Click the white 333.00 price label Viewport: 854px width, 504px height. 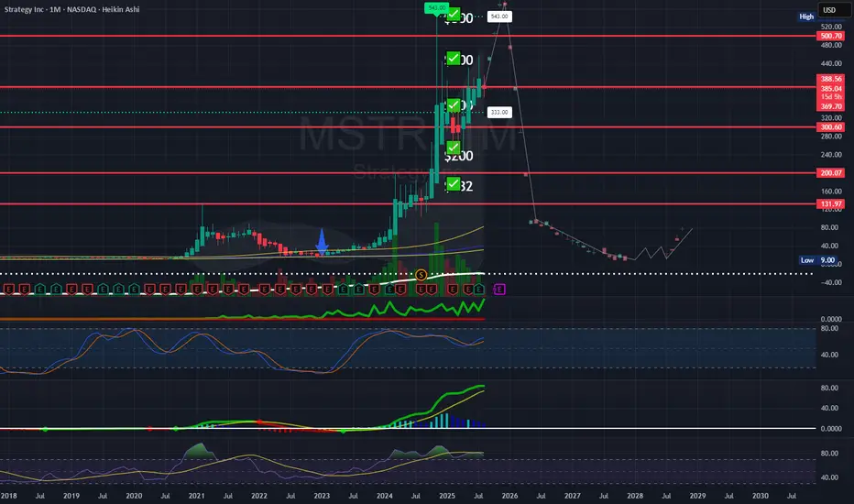[499, 112]
